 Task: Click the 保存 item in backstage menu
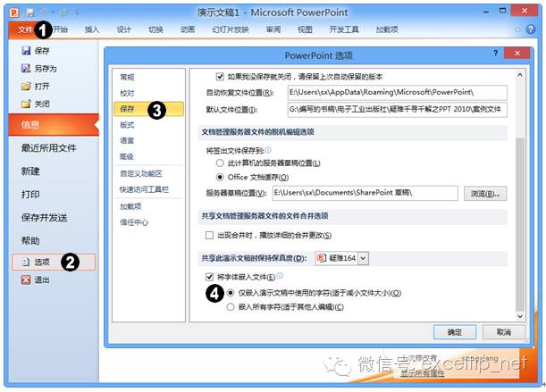pos(36,51)
